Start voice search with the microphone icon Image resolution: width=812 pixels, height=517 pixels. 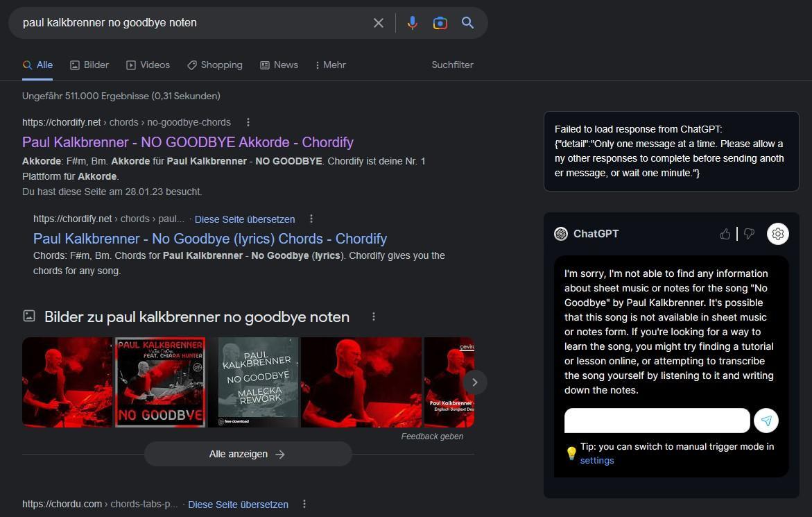pos(412,23)
